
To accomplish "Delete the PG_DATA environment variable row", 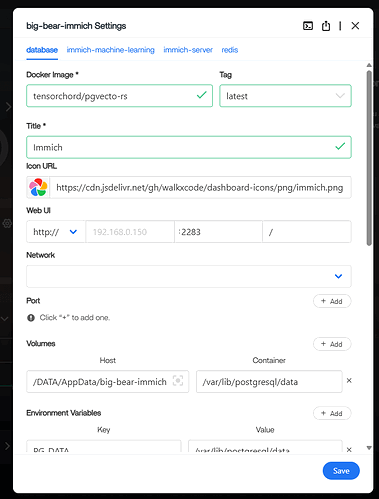I will point(349,449).
